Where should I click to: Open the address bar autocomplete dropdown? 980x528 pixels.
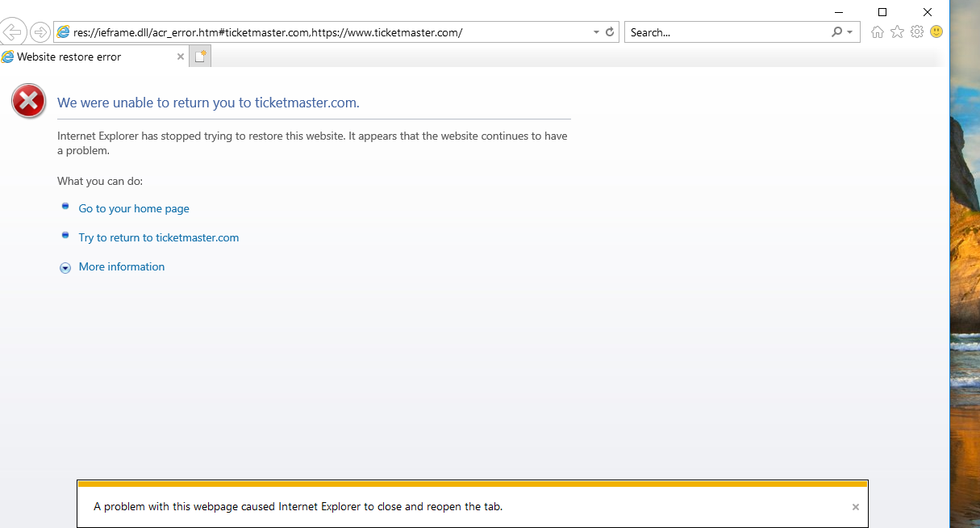click(596, 32)
